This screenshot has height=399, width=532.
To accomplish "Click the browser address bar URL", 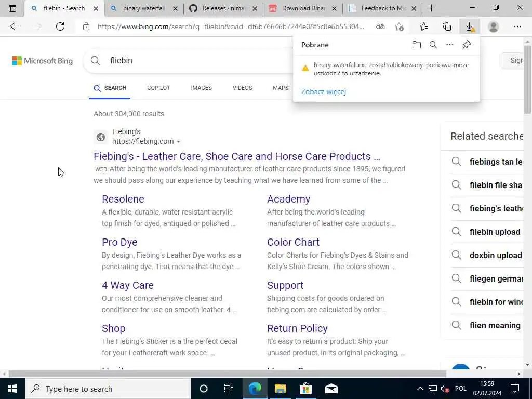I will (231, 26).
